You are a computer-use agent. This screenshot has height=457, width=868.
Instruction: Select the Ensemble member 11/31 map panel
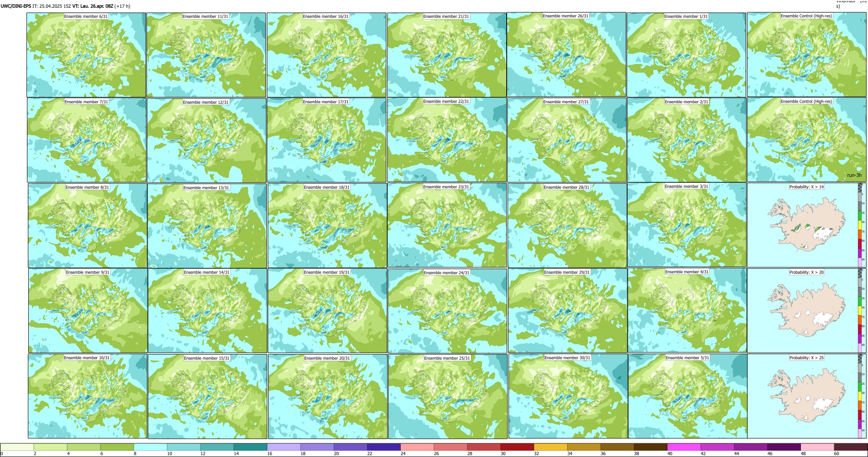pos(206,55)
